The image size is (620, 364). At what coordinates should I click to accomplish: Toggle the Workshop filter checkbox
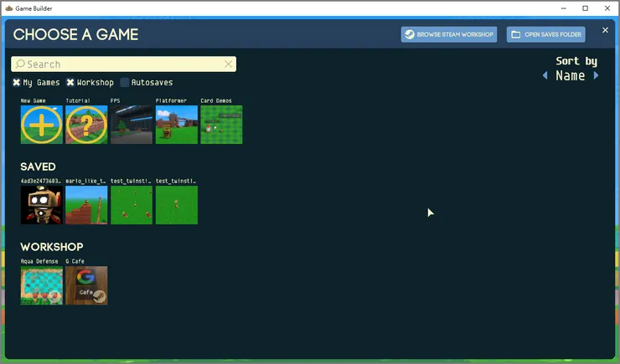pyautogui.click(x=70, y=83)
